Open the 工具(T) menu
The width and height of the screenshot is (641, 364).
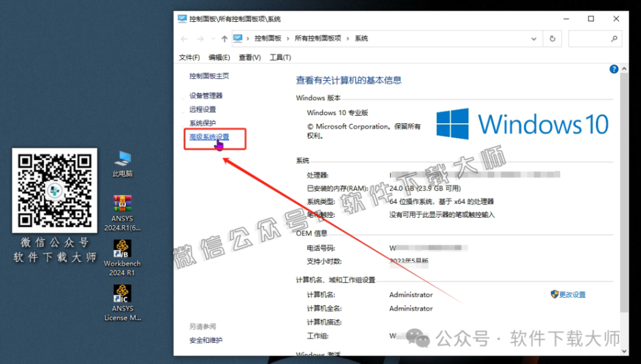(280, 58)
